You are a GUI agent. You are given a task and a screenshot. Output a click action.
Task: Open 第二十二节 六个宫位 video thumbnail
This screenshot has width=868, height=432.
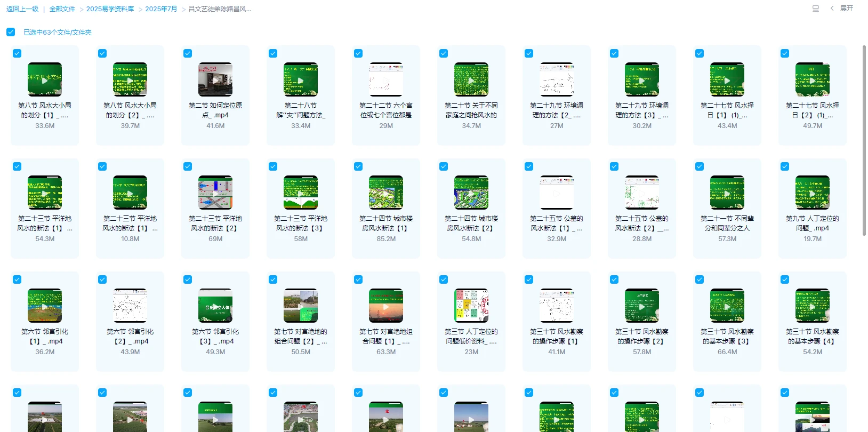(x=386, y=79)
